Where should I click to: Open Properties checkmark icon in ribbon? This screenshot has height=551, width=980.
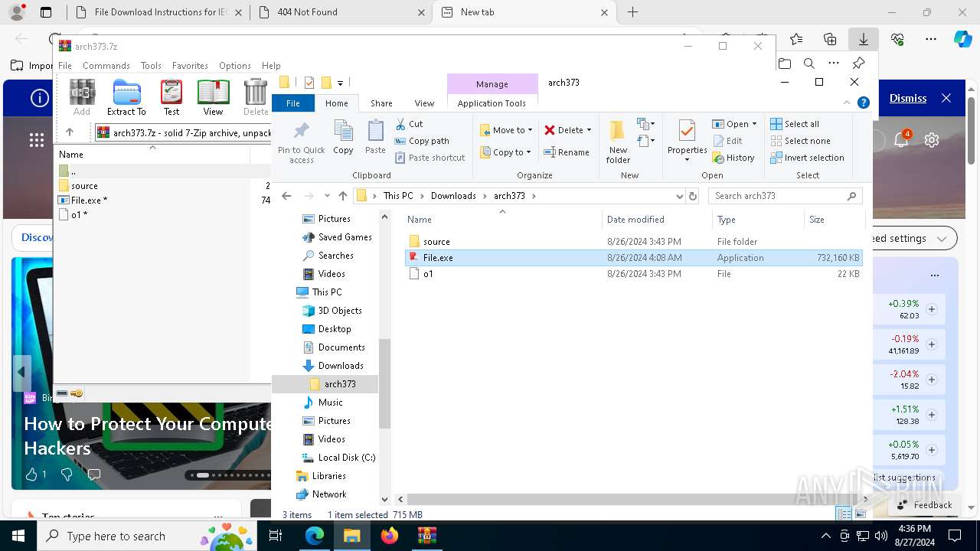pyautogui.click(x=687, y=142)
